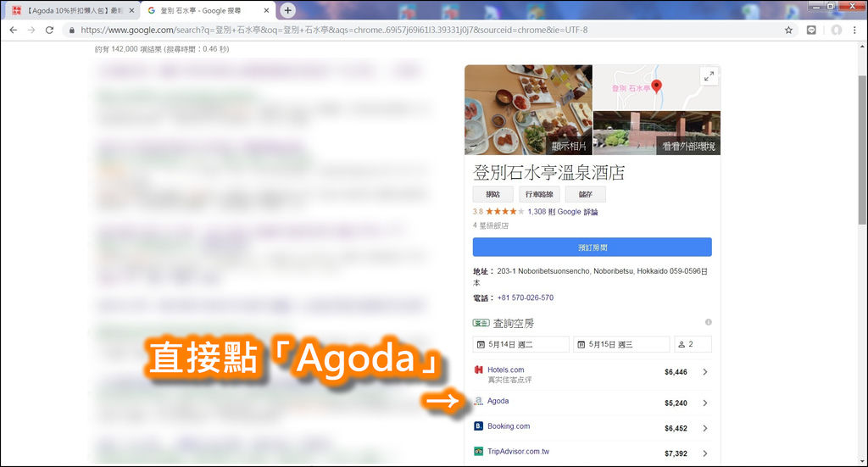This screenshot has width=868, height=467.
Task: Expand the Booking.com row chevron
Action: [704, 428]
